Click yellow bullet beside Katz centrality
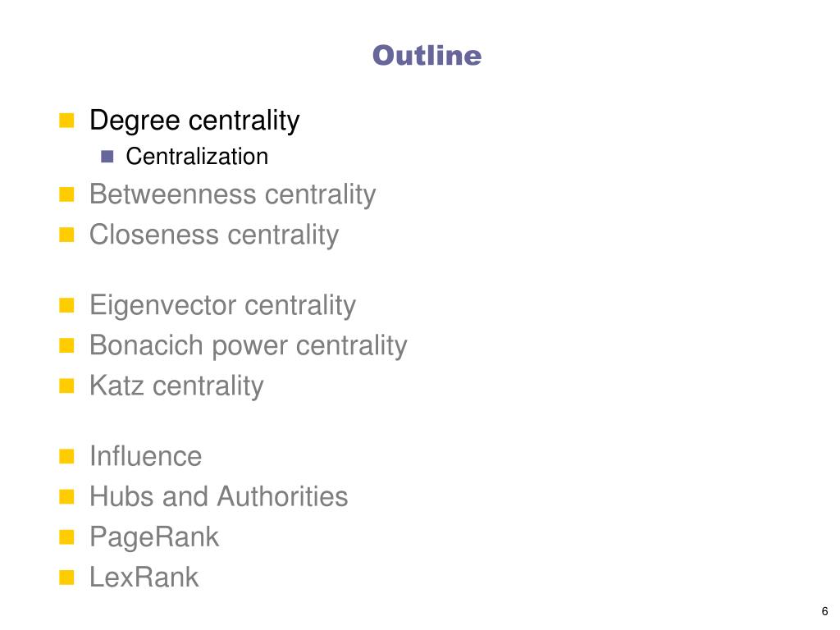 pos(66,386)
